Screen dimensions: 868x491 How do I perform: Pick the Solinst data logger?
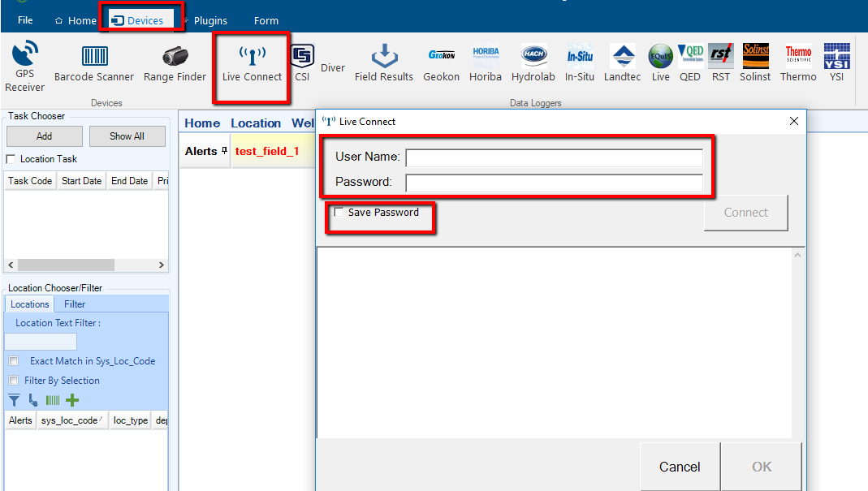755,63
